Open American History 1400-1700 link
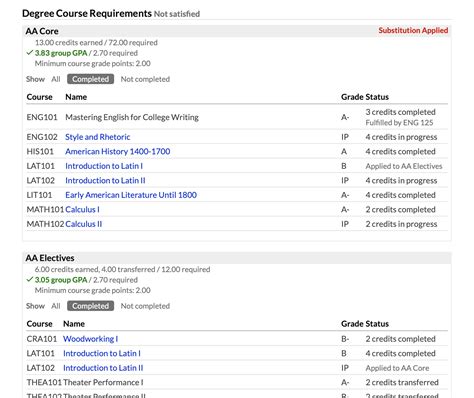474x398 pixels. [x=118, y=152]
